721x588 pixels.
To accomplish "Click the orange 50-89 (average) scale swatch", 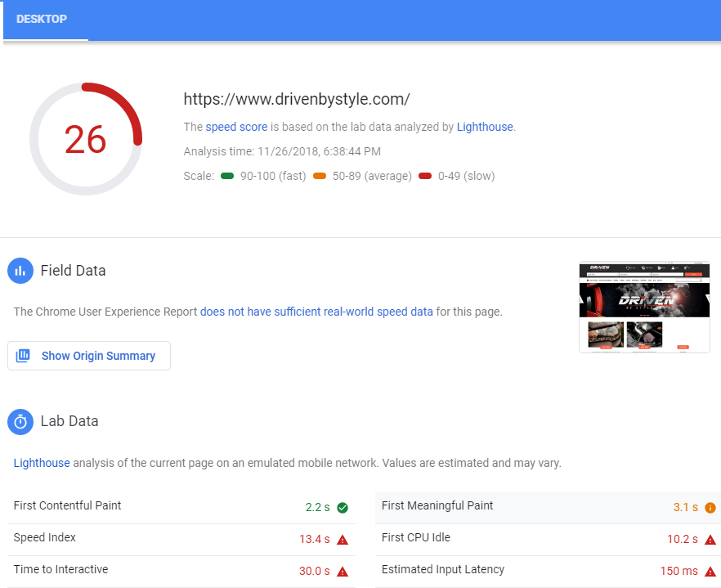I will (x=320, y=176).
